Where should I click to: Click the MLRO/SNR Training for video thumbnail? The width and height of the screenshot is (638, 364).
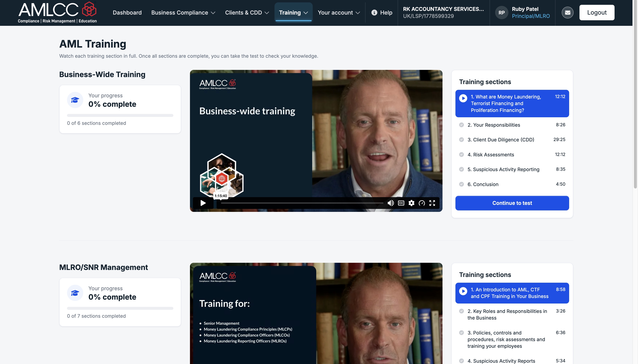316,313
